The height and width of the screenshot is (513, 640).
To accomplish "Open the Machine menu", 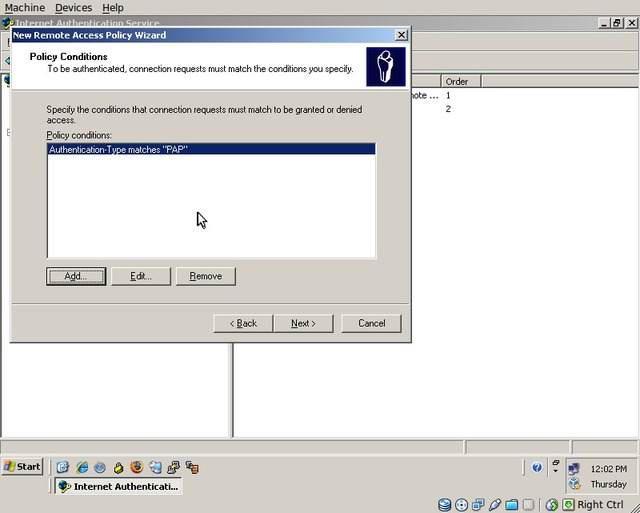I will click(24, 7).
